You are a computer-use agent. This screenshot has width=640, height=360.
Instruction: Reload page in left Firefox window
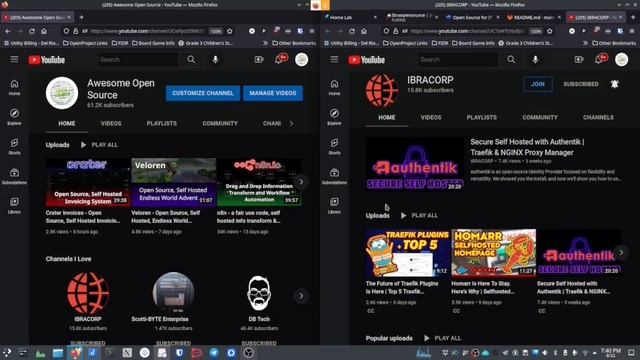pyautogui.click(x=32, y=31)
